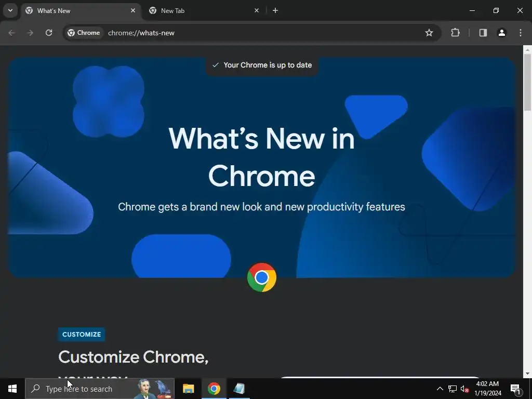Open File Explorer from the taskbar

[x=188, y=389]
